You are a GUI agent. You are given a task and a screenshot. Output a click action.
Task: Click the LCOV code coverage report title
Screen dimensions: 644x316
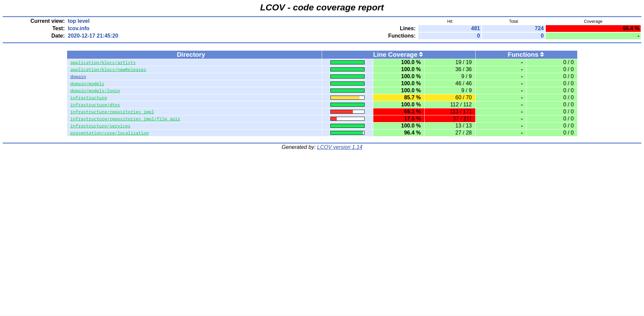point(322,7)
